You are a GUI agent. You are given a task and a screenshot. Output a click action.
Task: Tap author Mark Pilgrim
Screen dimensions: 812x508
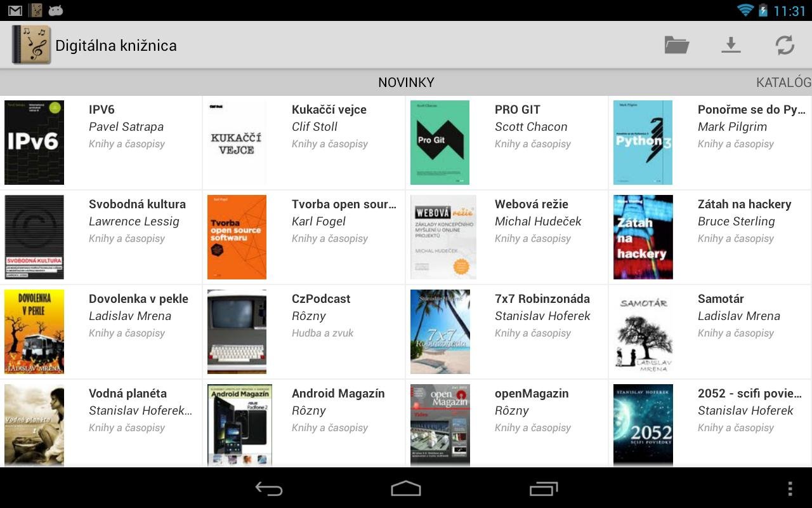coord(732,126)
